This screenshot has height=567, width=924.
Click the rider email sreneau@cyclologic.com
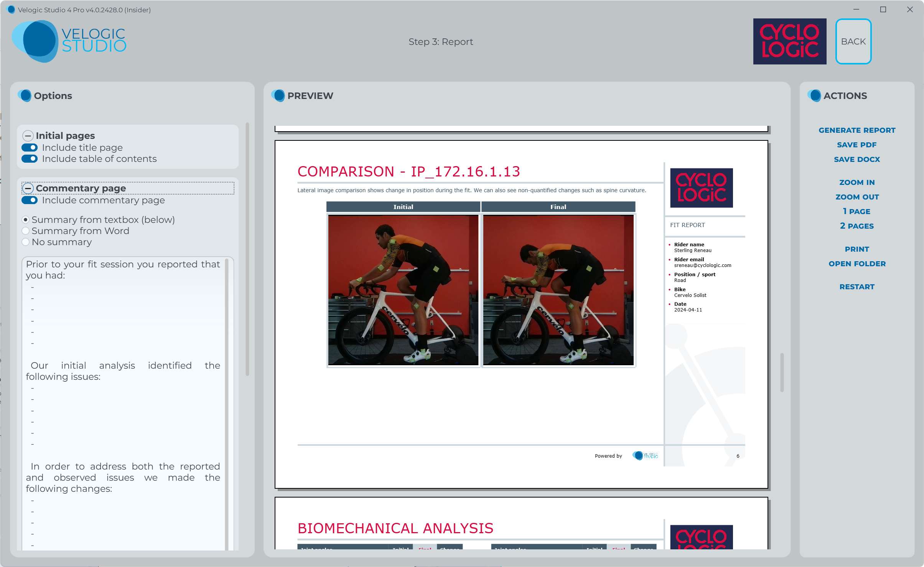coord(703,265)
